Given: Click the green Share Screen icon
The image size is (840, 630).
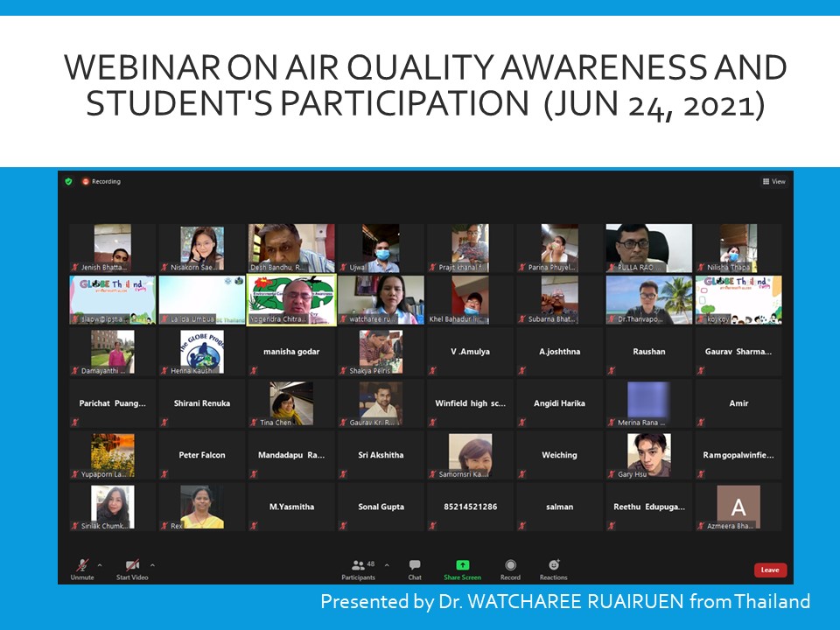Looking at the screenshot, I should 462,565.
